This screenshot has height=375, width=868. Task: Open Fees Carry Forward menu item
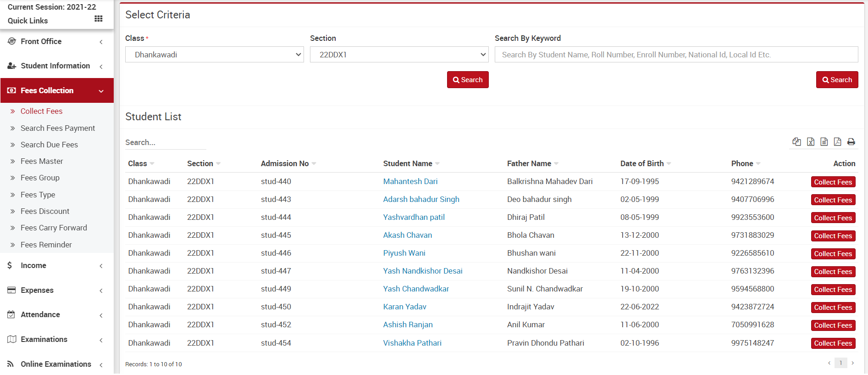tap(54, 228)
